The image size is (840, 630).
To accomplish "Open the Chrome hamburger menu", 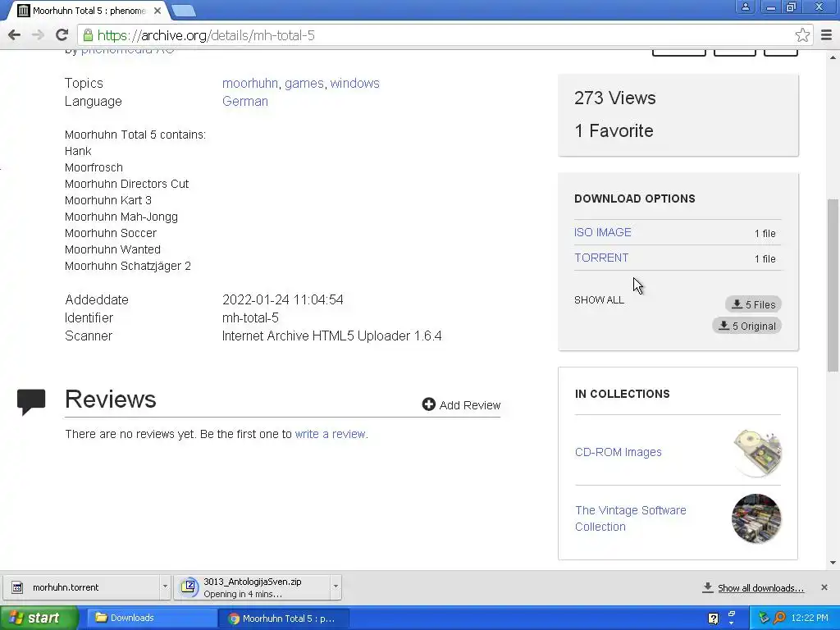I will click(826, 35).
